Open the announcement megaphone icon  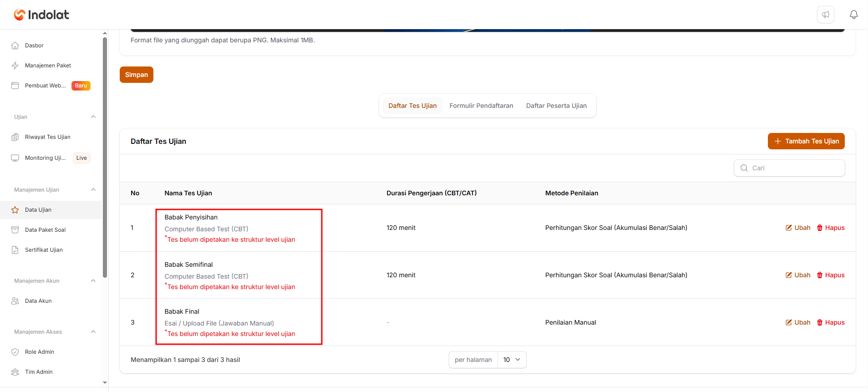click(x=826, y=15)
